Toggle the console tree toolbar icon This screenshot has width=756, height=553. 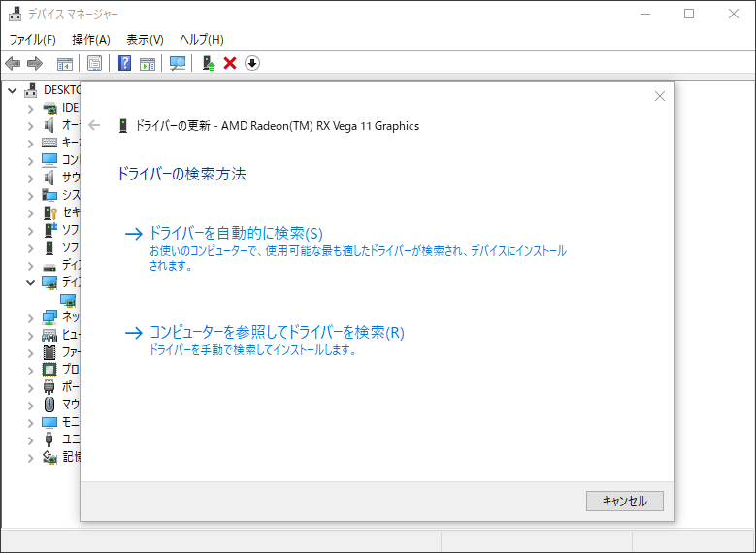[65, 63]
